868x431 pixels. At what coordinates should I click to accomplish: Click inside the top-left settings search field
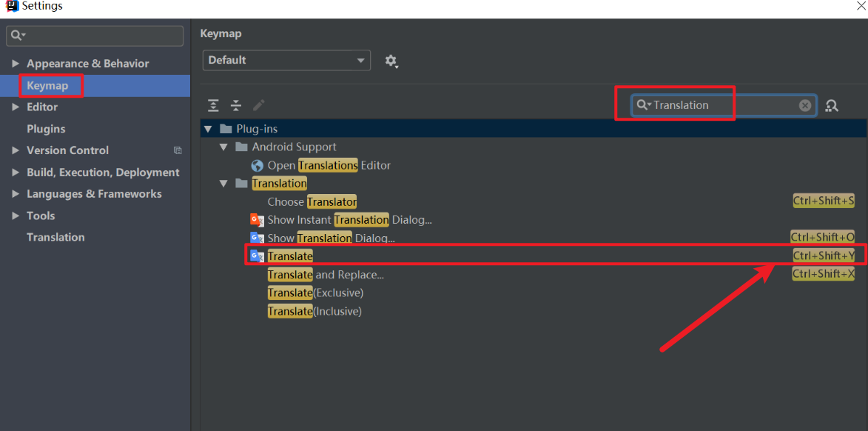(94, 36)
